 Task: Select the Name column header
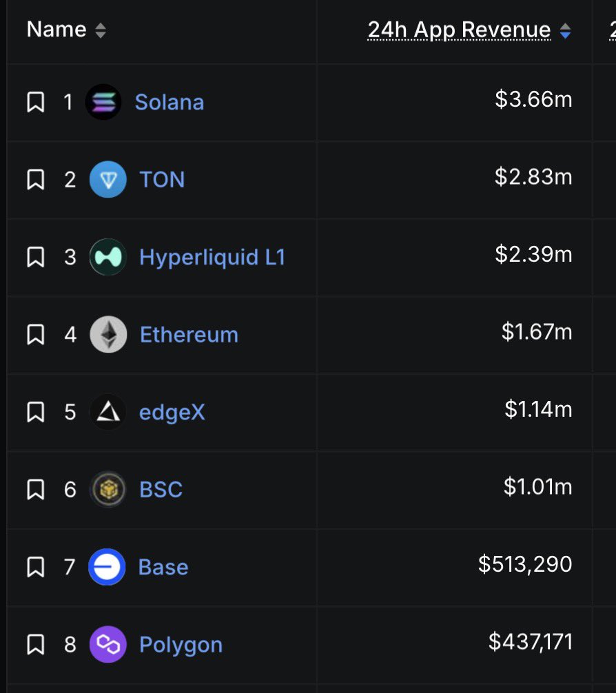coord(57,30)
